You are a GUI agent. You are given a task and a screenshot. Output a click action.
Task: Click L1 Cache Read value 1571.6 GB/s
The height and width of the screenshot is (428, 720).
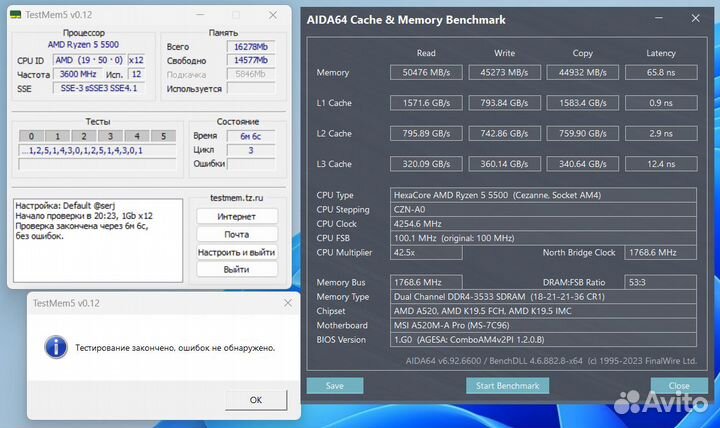(x=426, y=103)
